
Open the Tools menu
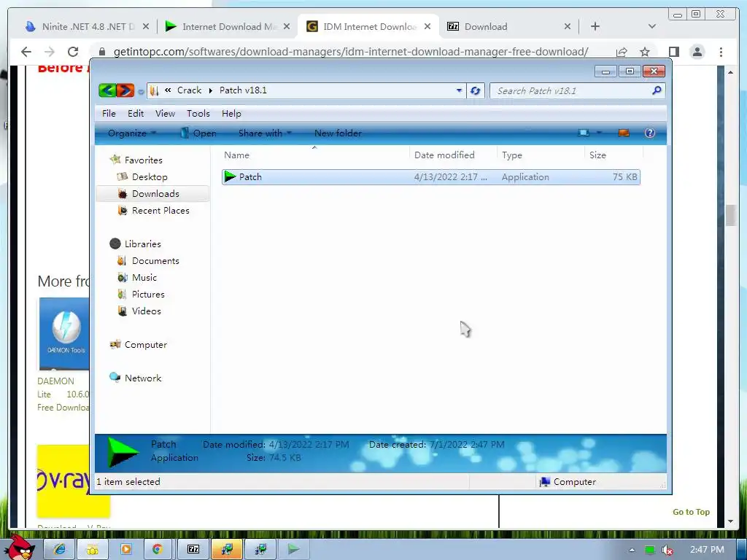pyautogui.click(x=198, y=113)
